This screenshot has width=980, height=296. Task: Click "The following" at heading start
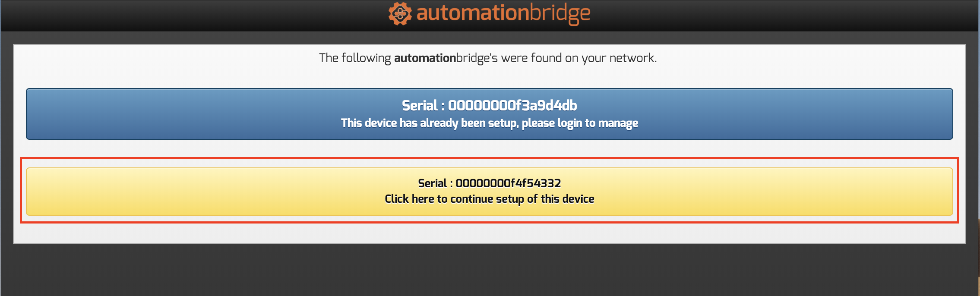click(x=354, y=58)
